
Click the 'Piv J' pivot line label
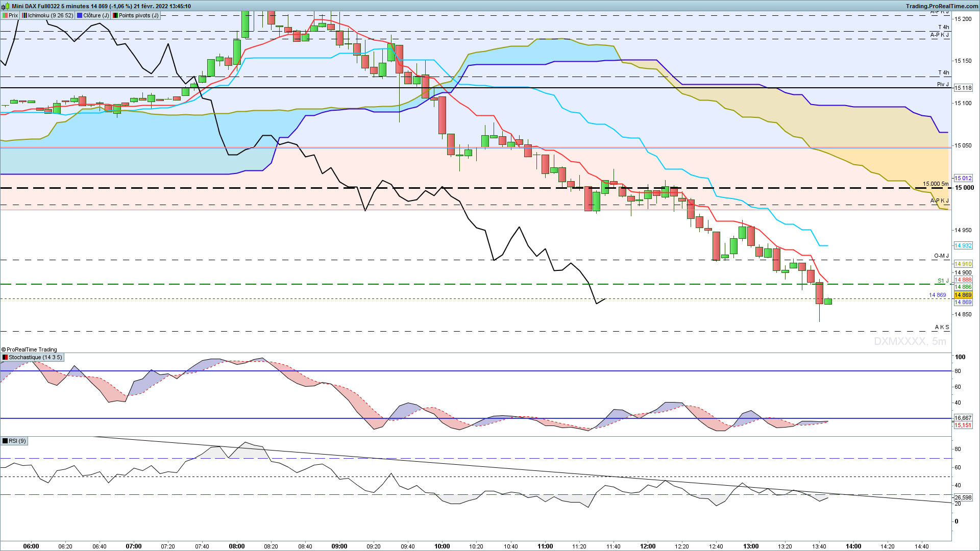[943, 84]
